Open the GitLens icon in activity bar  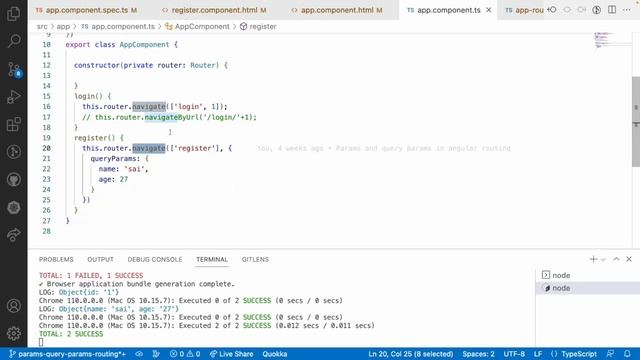tap(13, 152)
